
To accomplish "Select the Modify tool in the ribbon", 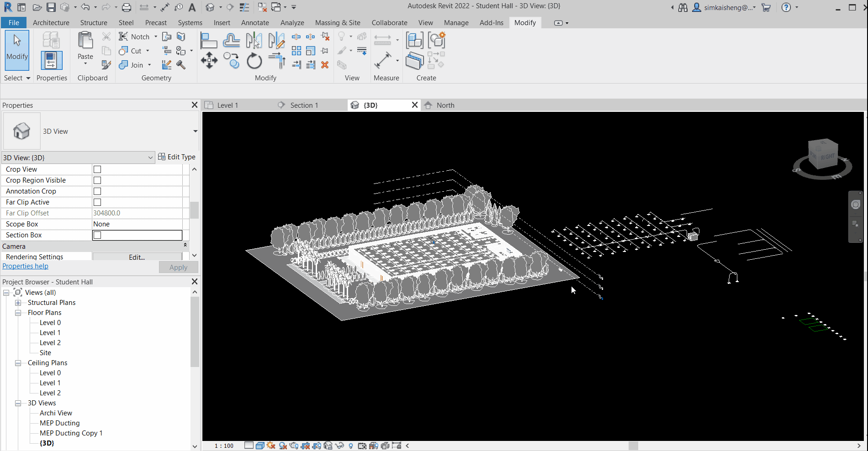I will [x=17, y=50].
